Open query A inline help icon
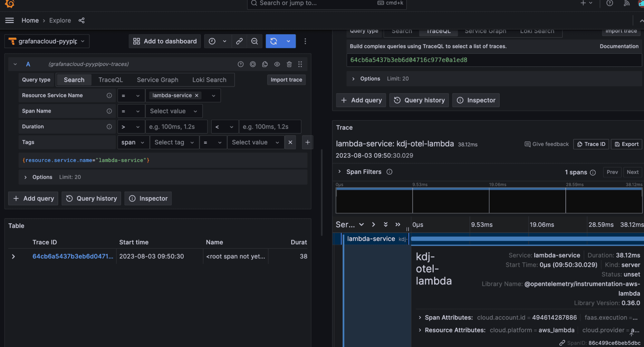Image resolution: width=644 pixels, height=347 pixels. [240, 64]
